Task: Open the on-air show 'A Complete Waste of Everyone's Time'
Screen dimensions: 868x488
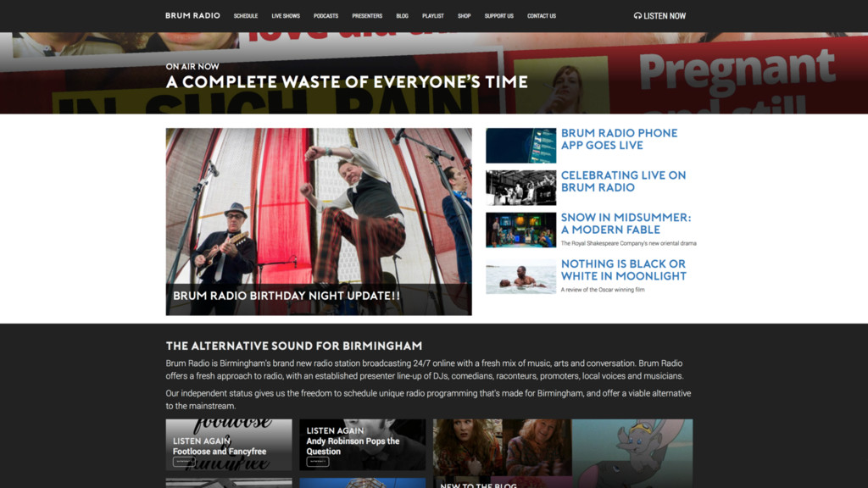Action: pos(347,82)
